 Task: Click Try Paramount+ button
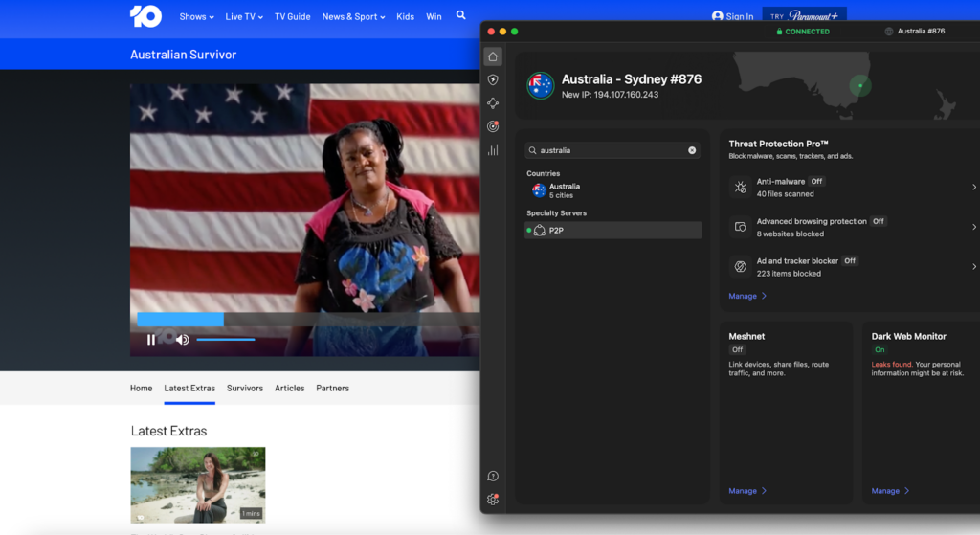[x=804, y=15]
